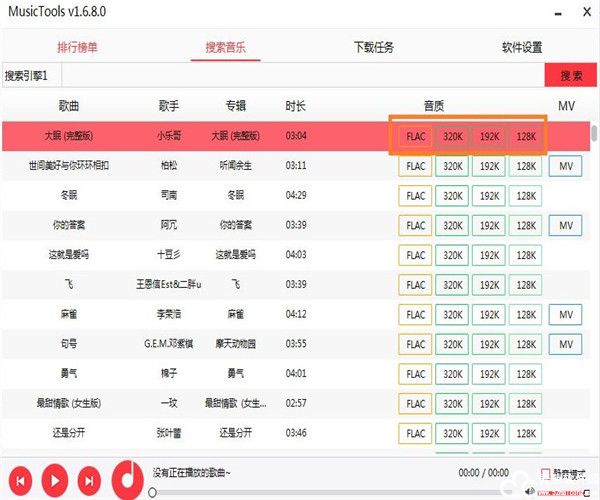Open the 搜索引擎1 engine dropdown
This screenshot has height=500, width=600.
(31, 76)
